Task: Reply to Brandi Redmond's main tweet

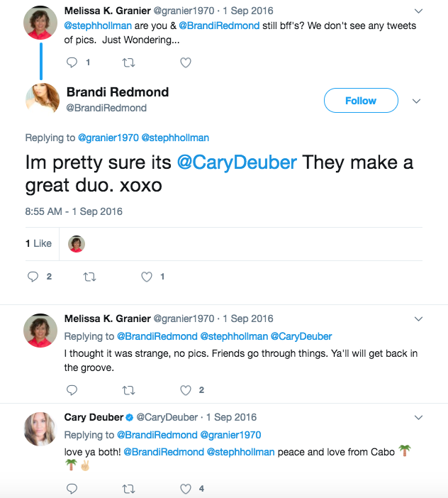Action: pos(33,277)
